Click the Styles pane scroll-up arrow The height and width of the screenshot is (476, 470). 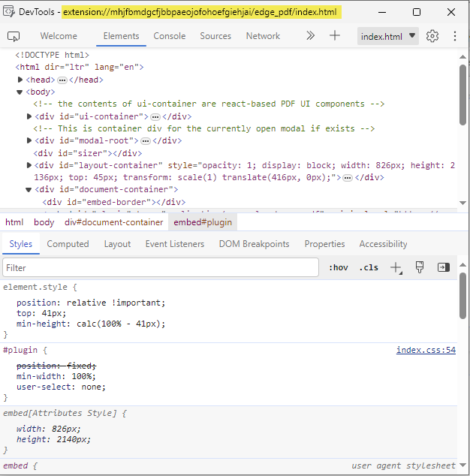click(462, 265)
